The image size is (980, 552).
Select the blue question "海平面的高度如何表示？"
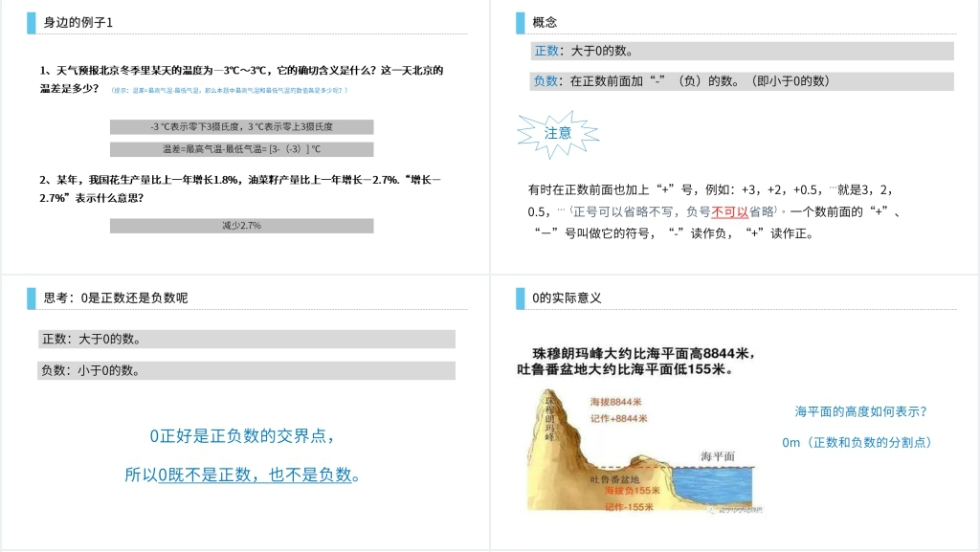[860, 411]
